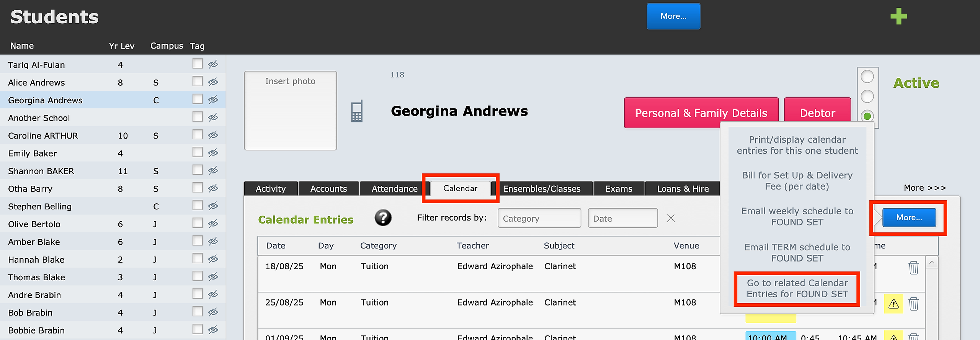Click the eye-slash icon for Bobbie Brabin
This screenshot has height=340, width=980.
213,329
